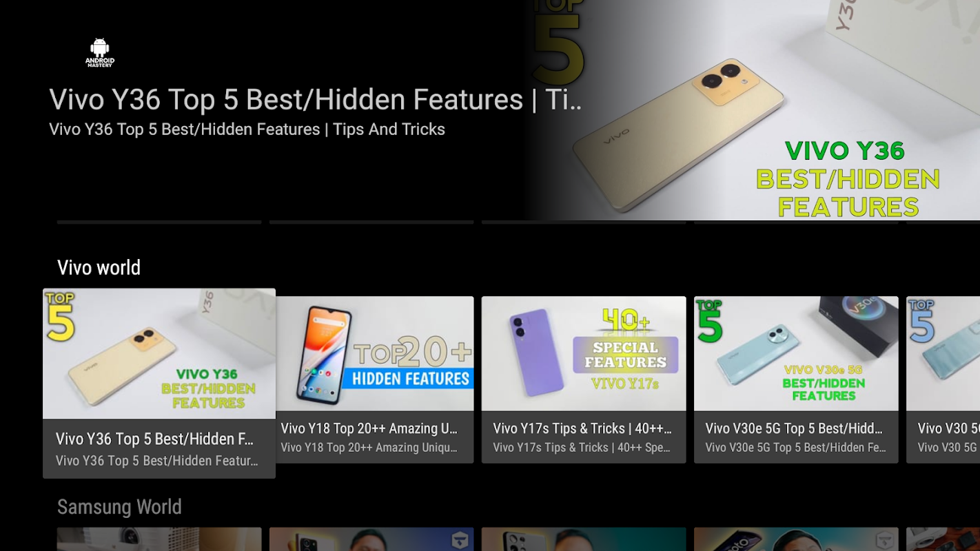The height and width of the screenshot is (551, 980).
Task: Open the third Samsung World video thumbnail
Action: coord(584,539)
